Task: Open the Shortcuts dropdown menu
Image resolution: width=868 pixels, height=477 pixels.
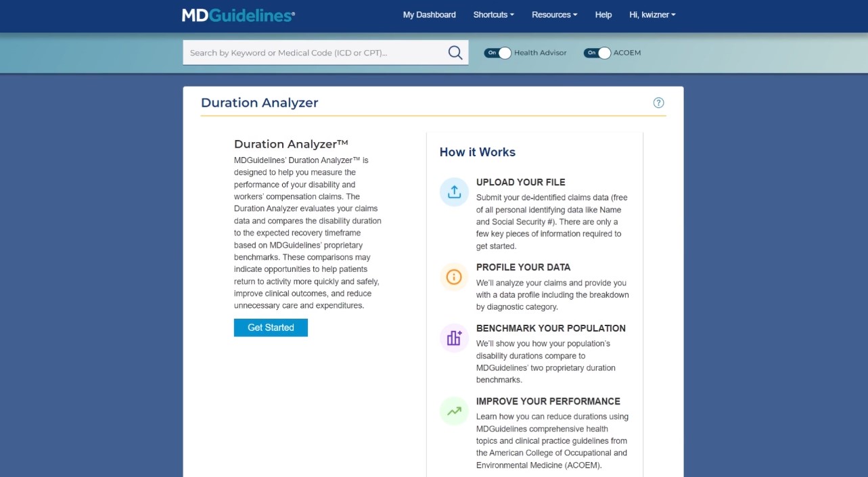Action: pyautogui.click(x=493, y=14)
